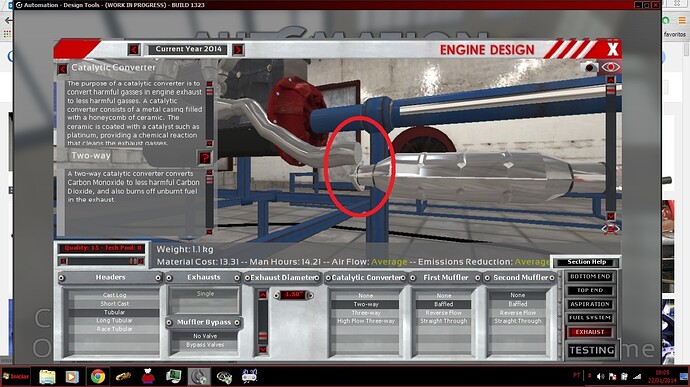Advance to next year arrow
Viewport: 690px width, 387px height.
pos(238,49)
